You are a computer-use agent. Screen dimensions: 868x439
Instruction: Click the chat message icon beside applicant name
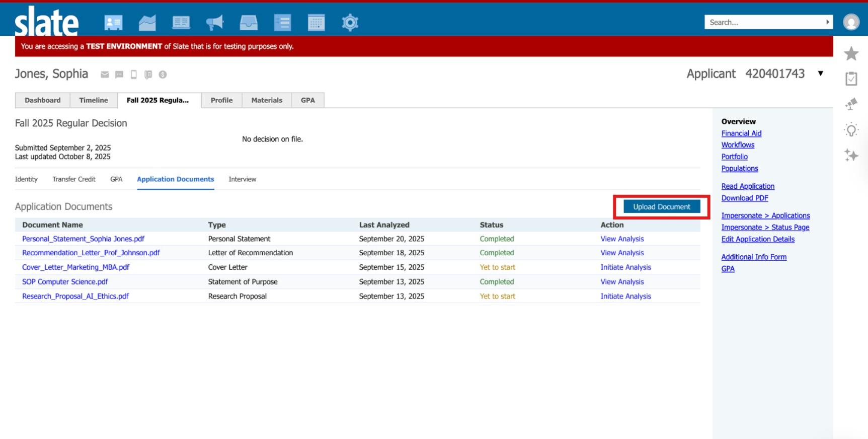(119, 75)
